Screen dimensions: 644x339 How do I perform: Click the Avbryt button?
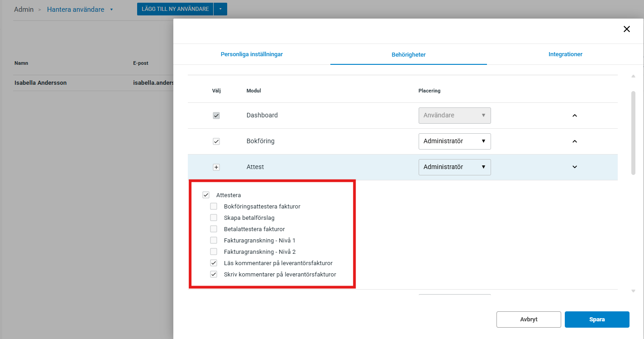click(x=529, y=320)
